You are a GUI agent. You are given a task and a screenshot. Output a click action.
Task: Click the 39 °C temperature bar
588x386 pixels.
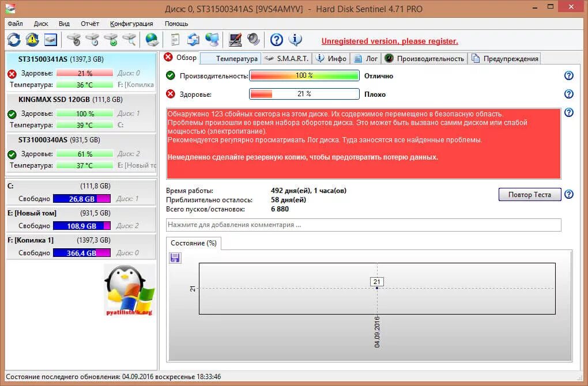tap(85, 125)
